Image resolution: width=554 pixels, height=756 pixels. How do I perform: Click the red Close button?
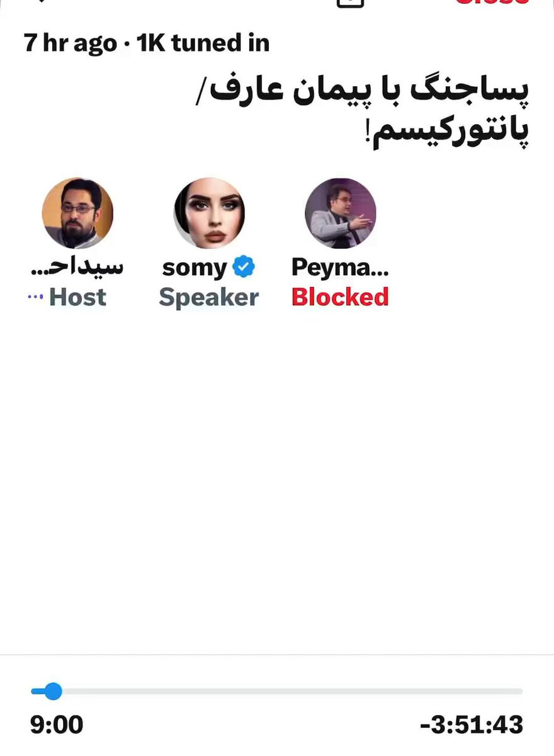(492, 3)
